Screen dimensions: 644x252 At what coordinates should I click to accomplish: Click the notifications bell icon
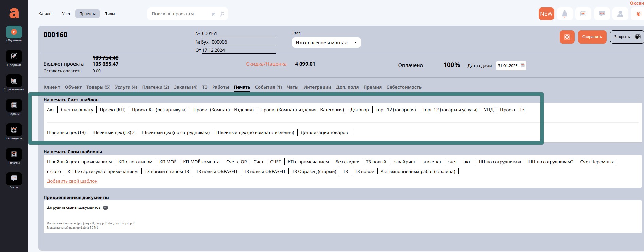[564, 14]
